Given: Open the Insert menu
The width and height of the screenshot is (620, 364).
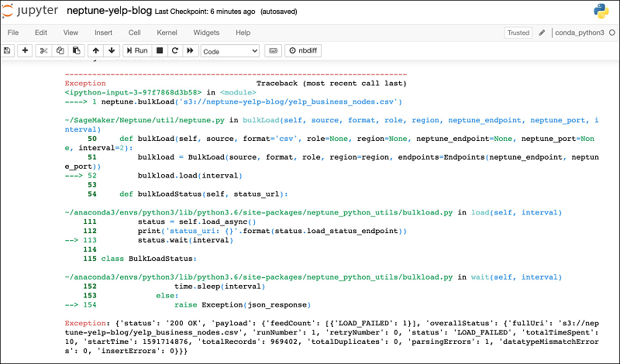Looking at the screenshot, I should [103, 33].
